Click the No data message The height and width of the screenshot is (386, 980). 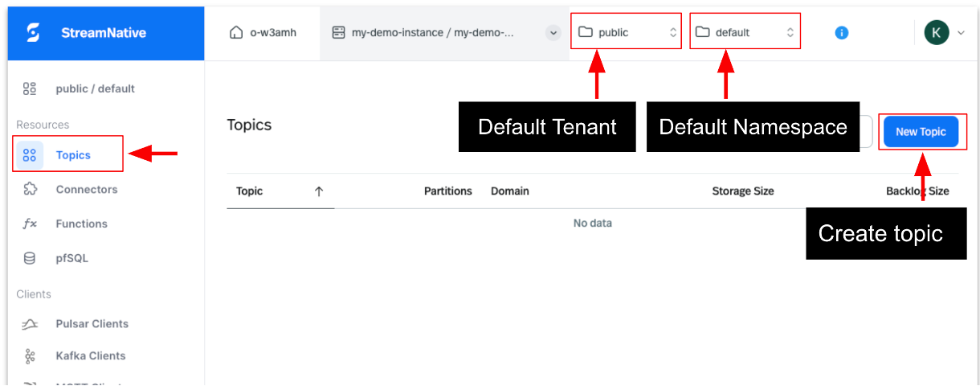(x=593, y=223)
